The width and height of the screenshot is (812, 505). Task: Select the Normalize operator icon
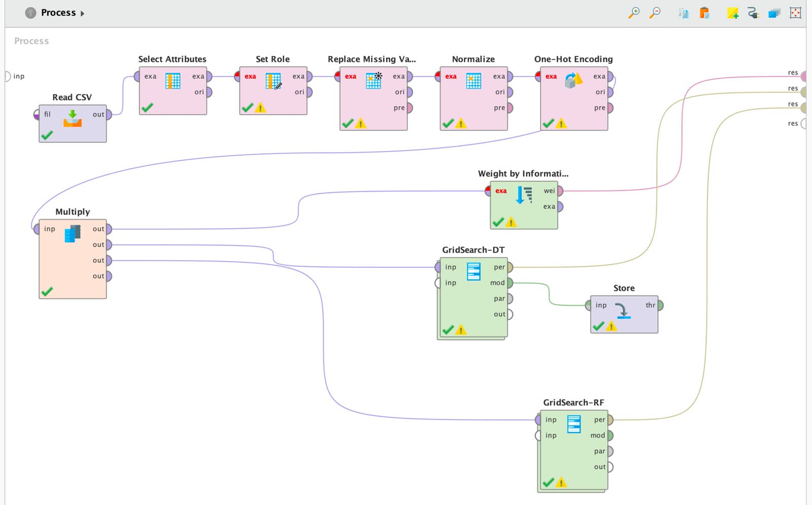(473, 81)
